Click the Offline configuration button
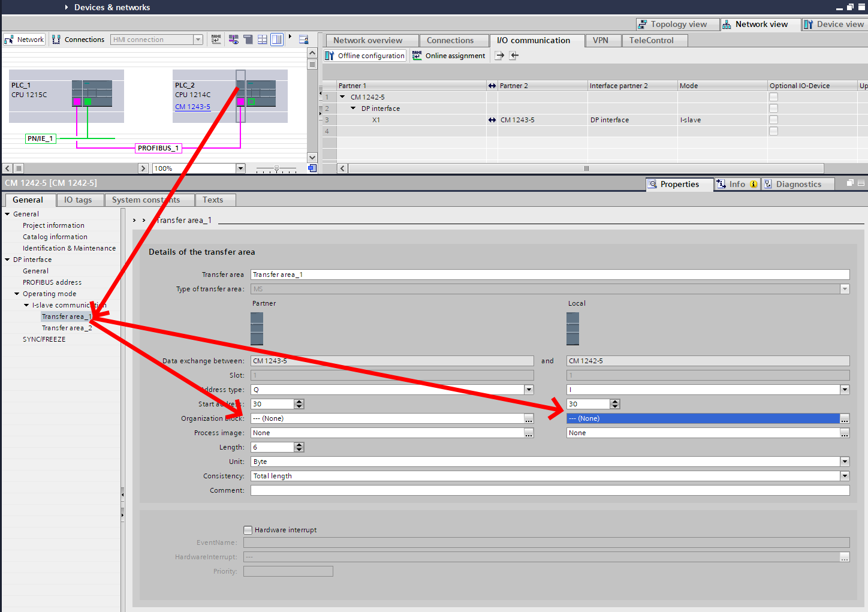868x612 pixels. [365, 56]
